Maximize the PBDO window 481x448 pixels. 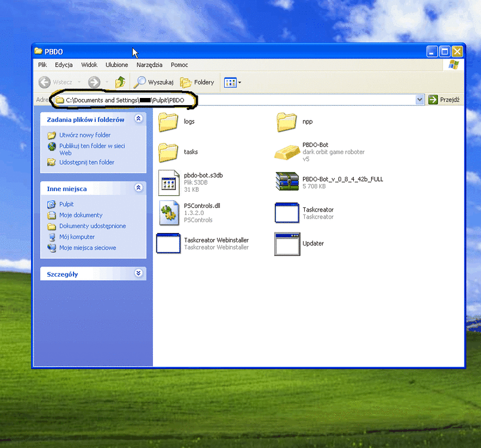(x=445, y=51)
